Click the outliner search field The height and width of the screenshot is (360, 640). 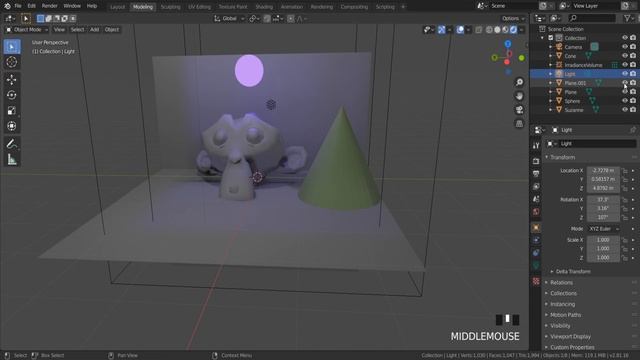point(592,18)
